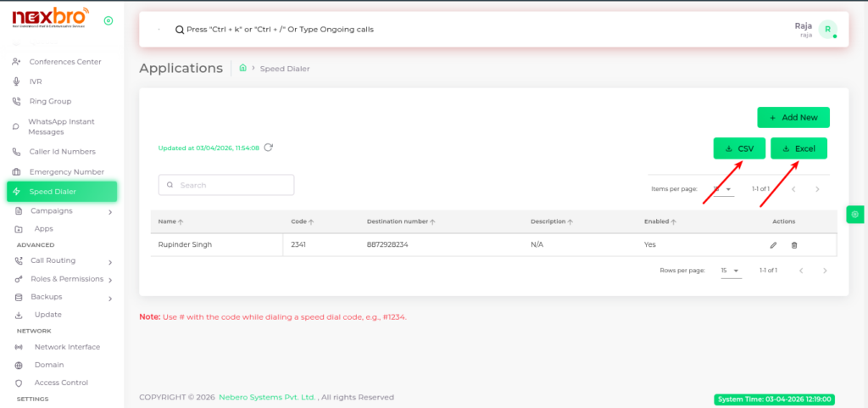
Task: Expand the Campaigns sidebar menu
Action: coord(110,211)
